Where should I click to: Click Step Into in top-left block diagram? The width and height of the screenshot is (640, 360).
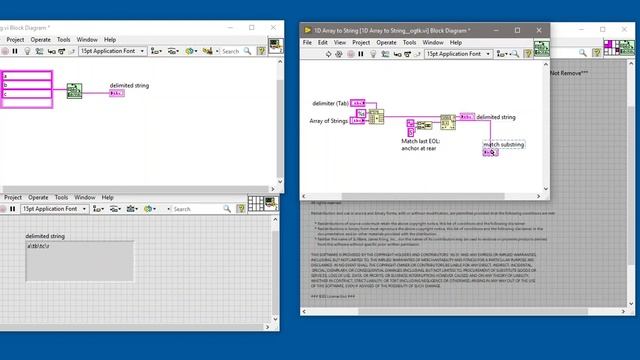point(51,51)
